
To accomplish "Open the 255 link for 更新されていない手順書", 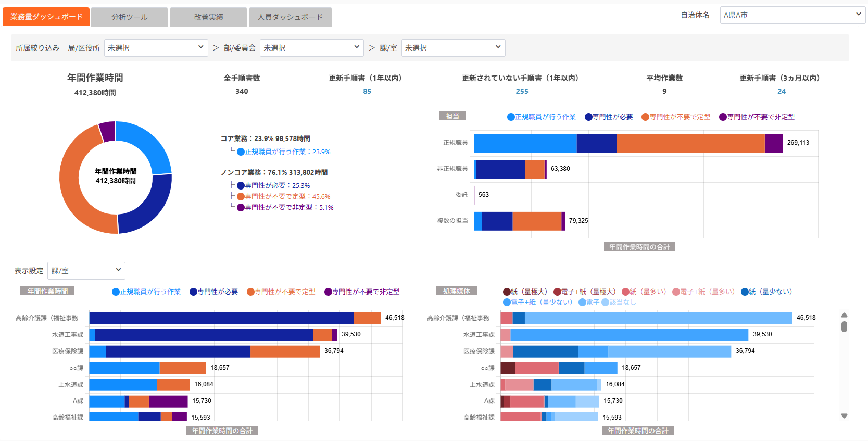I will click(x=522, y=91).
